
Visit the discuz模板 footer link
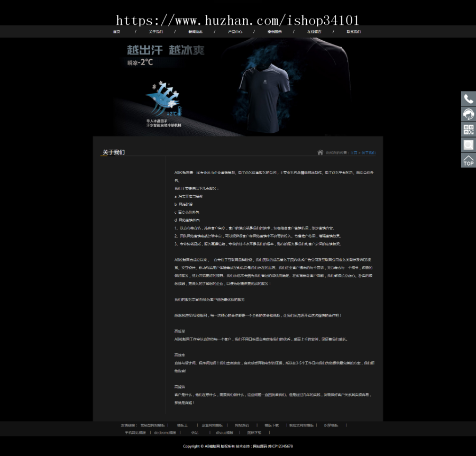point(225,433)
